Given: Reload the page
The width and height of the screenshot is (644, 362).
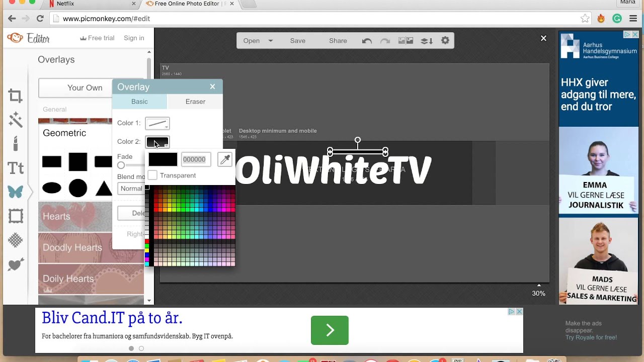Looking at the screenshot, I should tap(40, 19).
